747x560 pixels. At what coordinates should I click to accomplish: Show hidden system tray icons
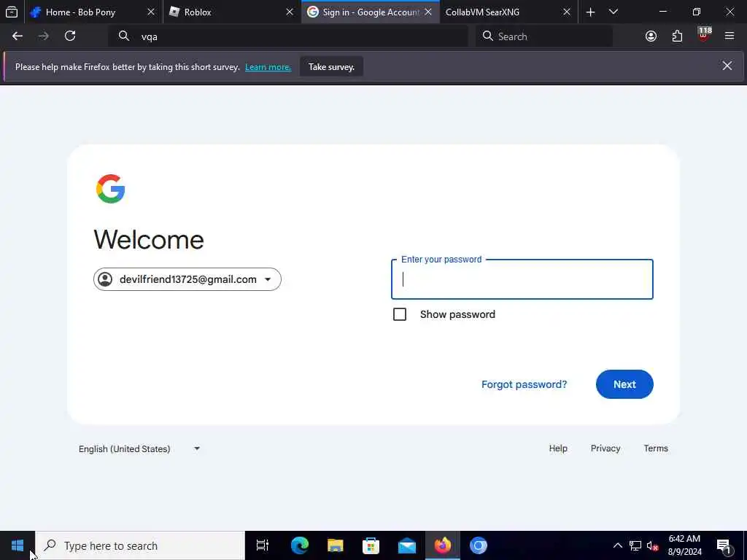pos(617,545)
